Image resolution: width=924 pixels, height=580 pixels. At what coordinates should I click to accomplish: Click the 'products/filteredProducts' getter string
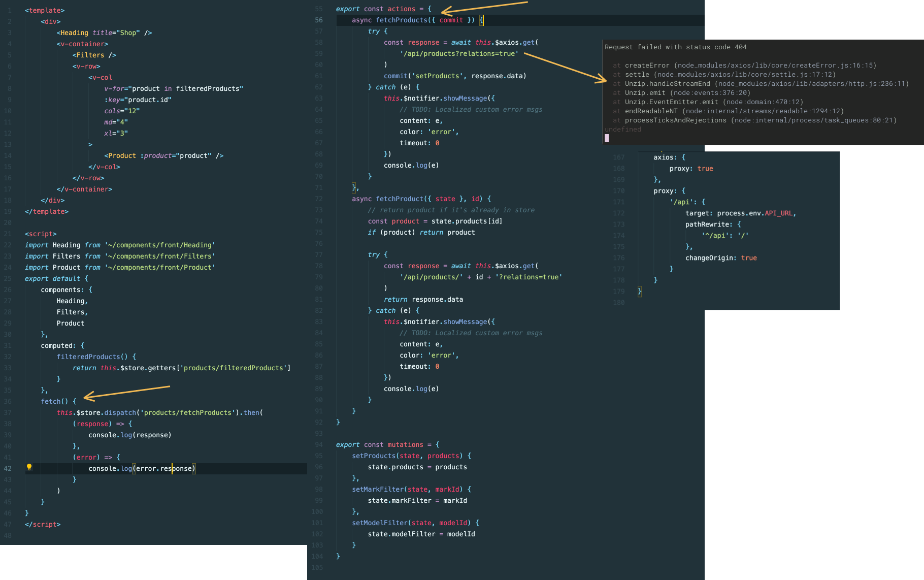point(234,368)
